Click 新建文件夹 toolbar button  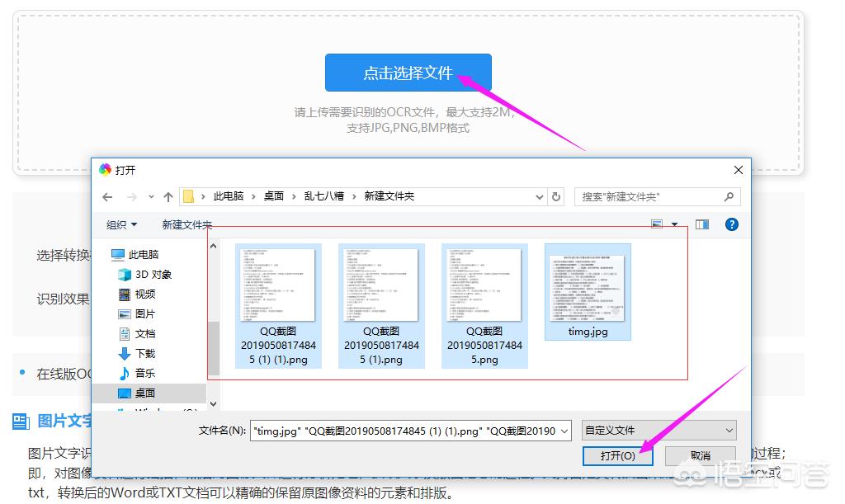pyautogui.click(x=187, y=224)
